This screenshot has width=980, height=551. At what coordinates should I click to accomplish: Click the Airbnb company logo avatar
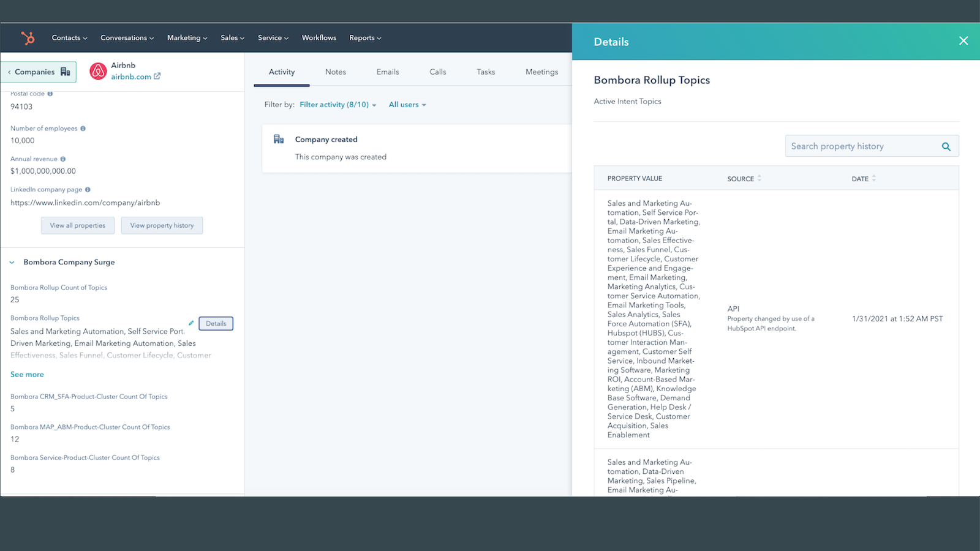pyautogui.click(x=98, y=72)
